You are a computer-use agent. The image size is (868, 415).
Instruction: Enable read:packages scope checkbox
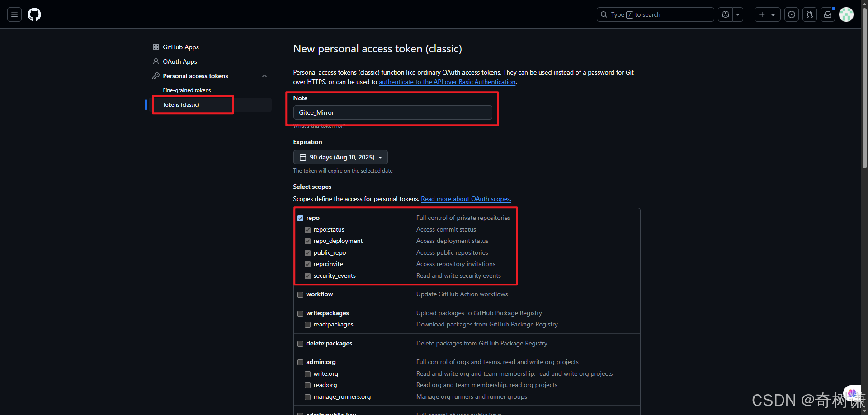(307, 325)
